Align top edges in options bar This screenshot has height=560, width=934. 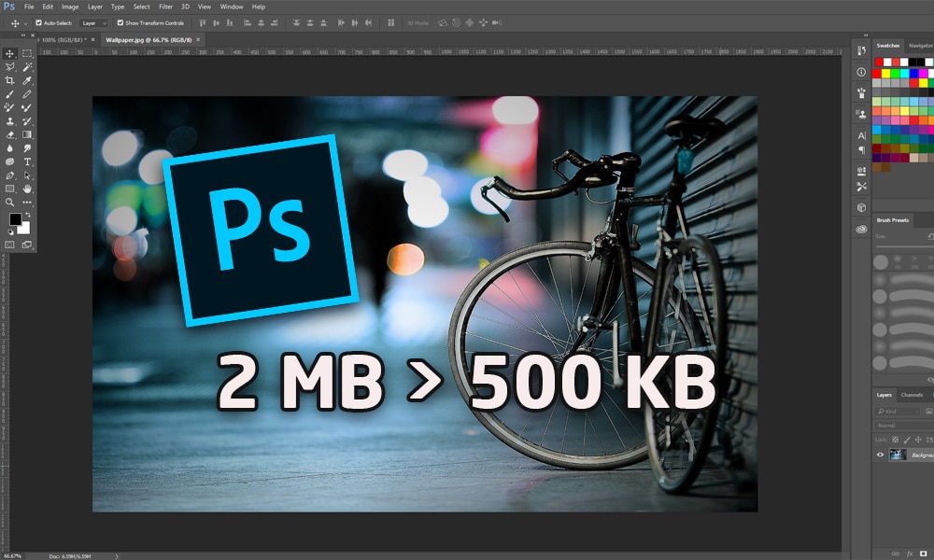point(203,23)
